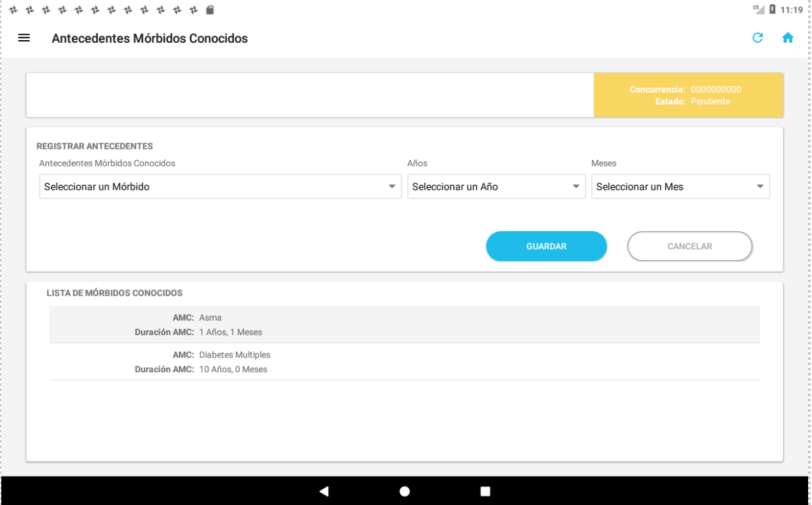Click the GUARDAR button
812x505 pixels.
[x=546, y=247]
